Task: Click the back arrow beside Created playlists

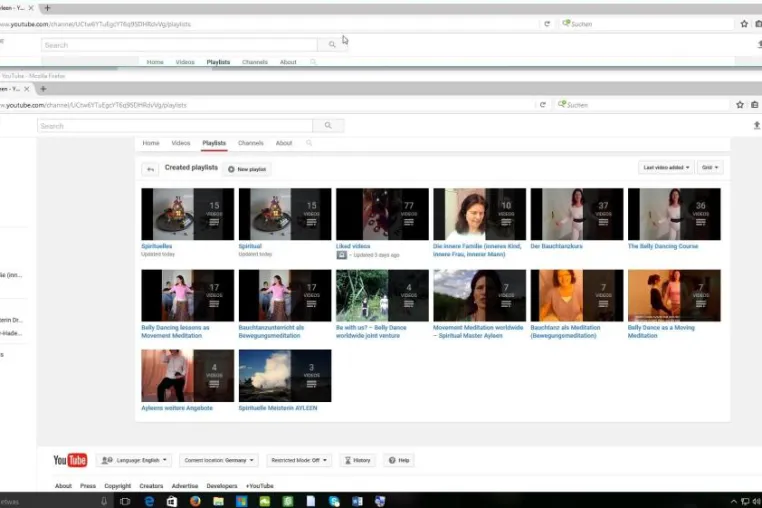Action: click(150, 169)
